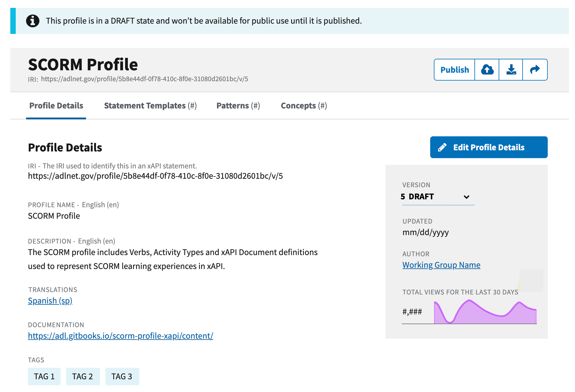Click the share arrow icon
This screenshot has width=575, height=392.
pos(535,70)
